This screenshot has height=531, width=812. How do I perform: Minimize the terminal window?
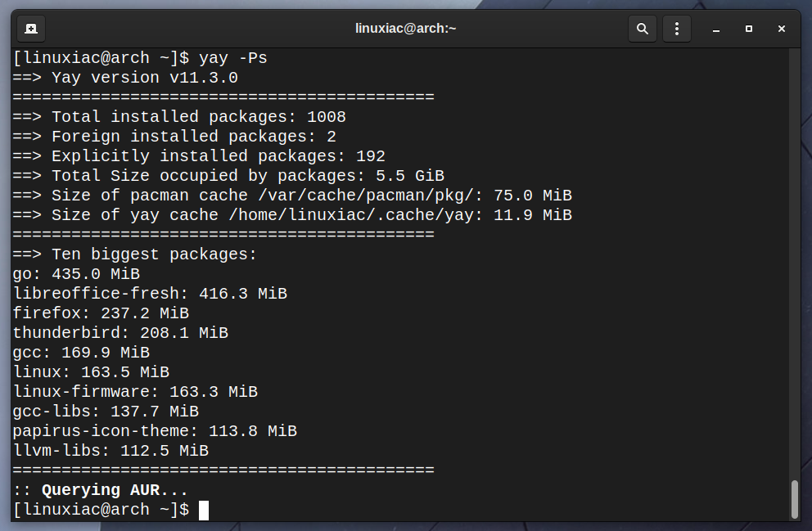click(716, 29)
